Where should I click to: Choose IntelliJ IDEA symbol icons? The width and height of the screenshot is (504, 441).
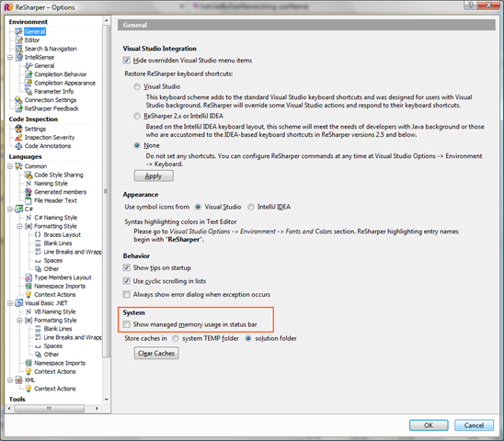coord(251,207)
